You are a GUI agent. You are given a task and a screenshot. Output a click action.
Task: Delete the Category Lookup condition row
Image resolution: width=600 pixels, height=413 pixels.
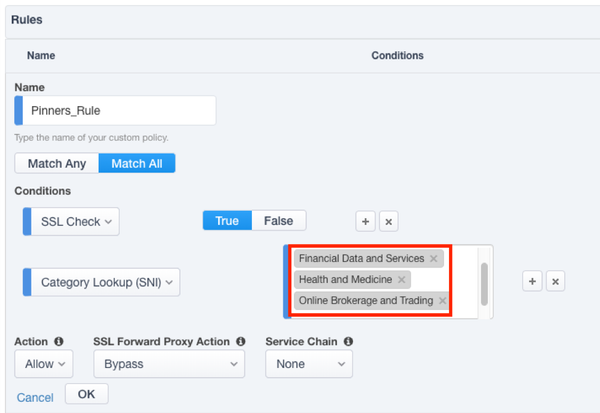pyautogui.click(x=556, y=282)
